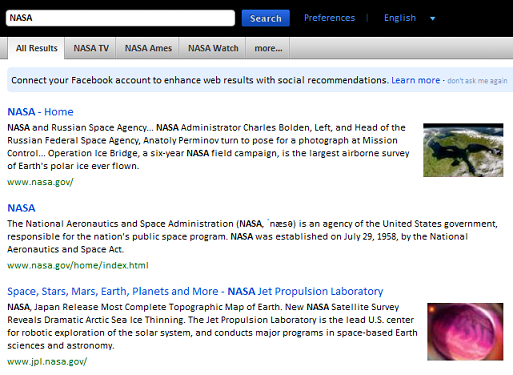Click text 'Aeronautics and Space Act.'
The width and height of the screenshot is (513, 375).
point(65,250)
